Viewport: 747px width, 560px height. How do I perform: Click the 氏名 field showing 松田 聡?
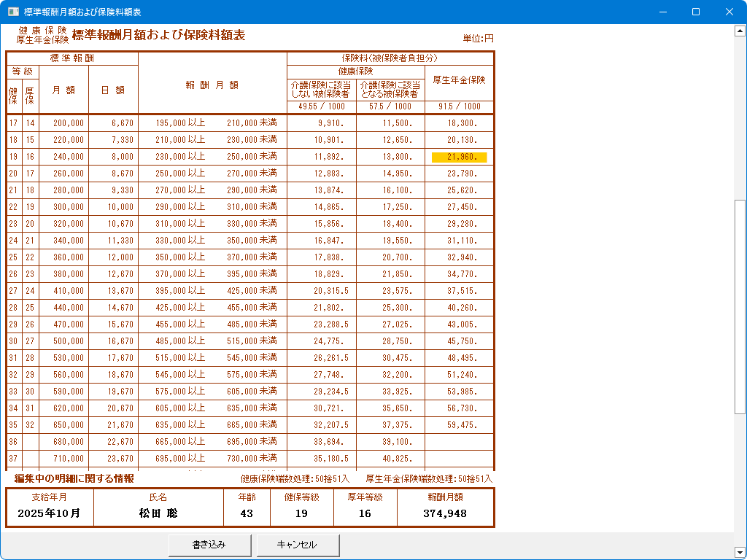tap(158, 513)
